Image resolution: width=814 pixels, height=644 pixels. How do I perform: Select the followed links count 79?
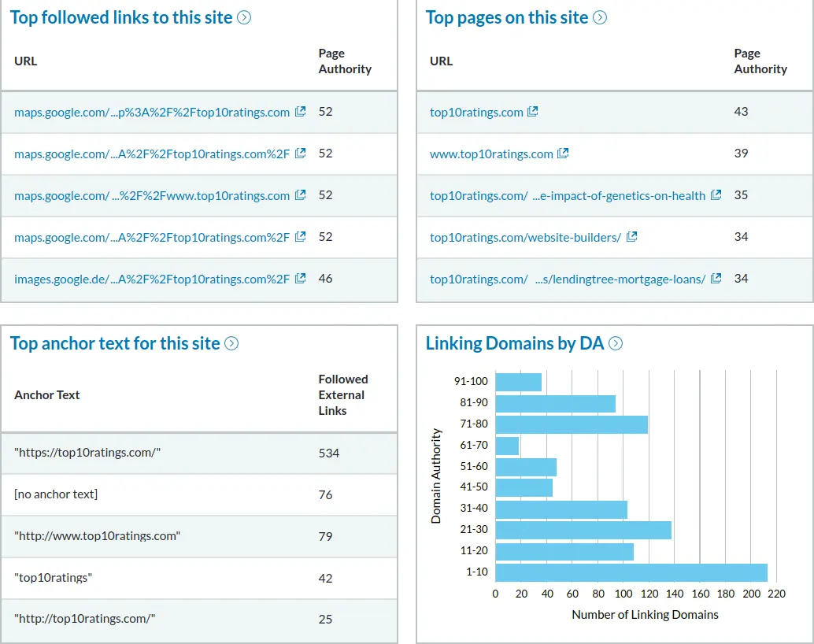point(325,536)
